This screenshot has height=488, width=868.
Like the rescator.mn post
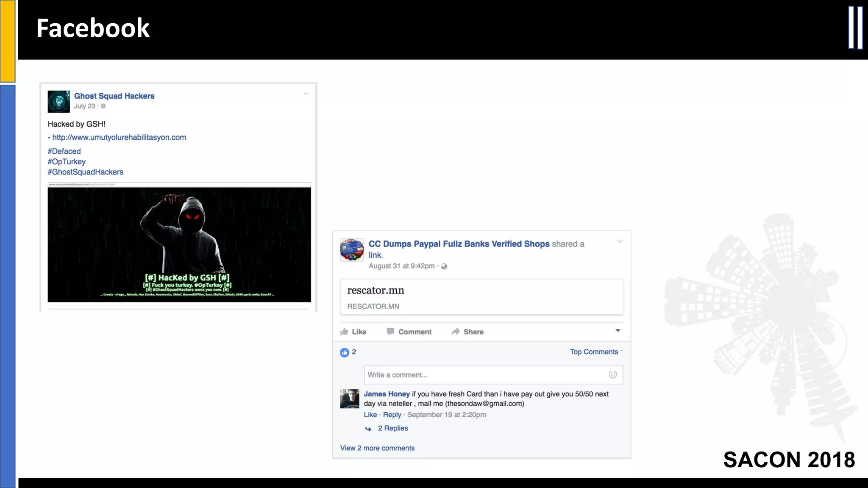[353, 332]
